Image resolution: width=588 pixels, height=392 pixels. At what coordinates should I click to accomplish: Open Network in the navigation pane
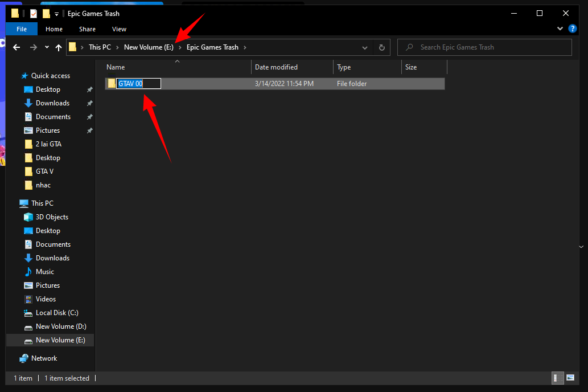(44, 358)
